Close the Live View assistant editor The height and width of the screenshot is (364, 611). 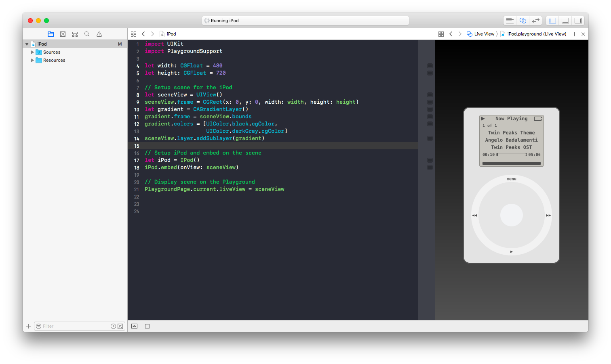583,34
